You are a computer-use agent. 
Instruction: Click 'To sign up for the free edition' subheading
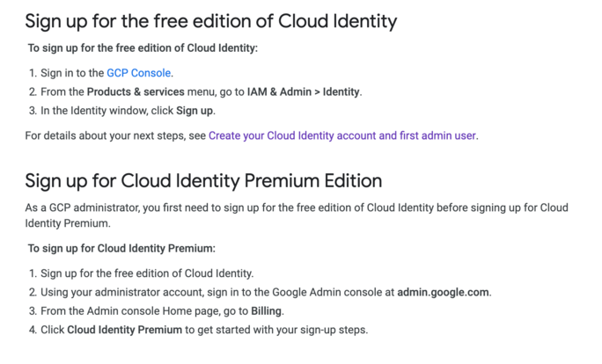(x=143, y=48)
